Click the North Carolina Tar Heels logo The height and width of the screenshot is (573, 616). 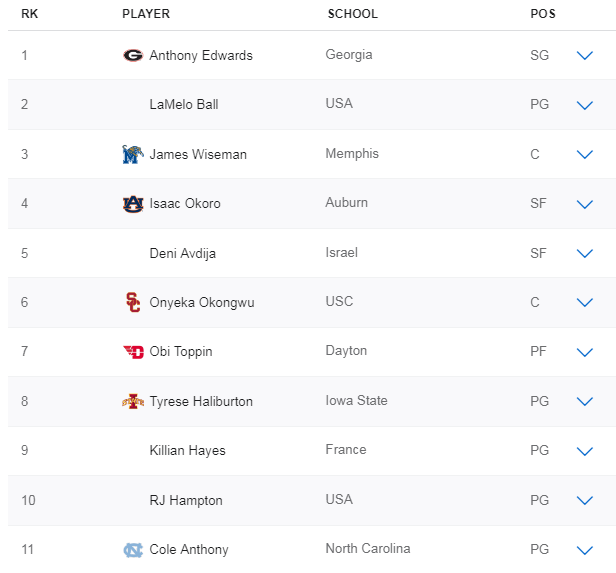(x=132, y=550)
